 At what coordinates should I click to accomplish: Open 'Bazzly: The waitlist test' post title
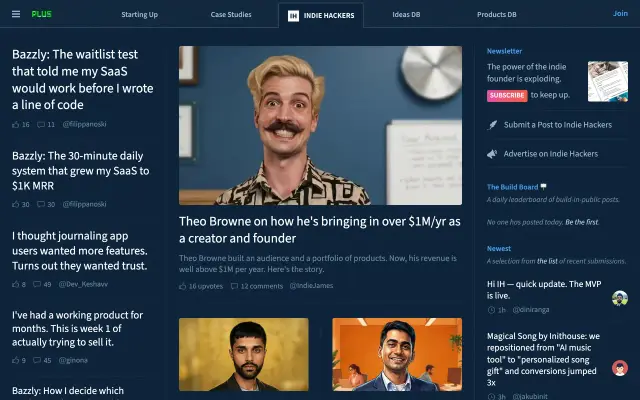[83, 80]
